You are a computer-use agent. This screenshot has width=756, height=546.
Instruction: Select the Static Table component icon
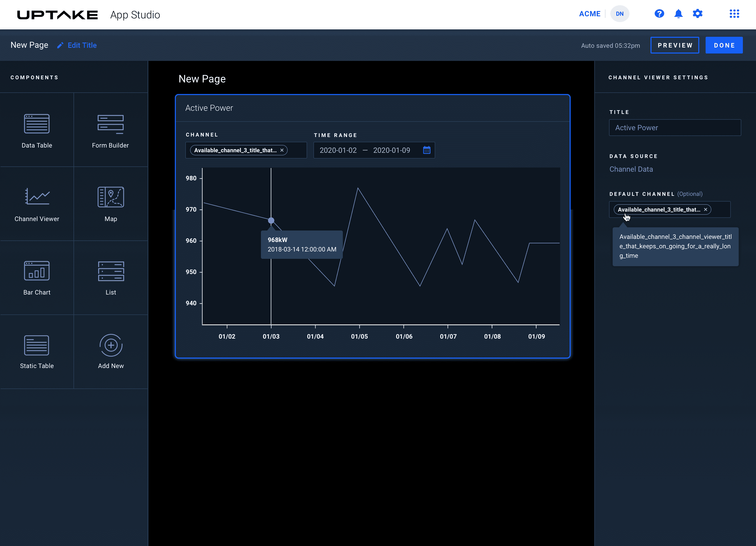[37, 345]
